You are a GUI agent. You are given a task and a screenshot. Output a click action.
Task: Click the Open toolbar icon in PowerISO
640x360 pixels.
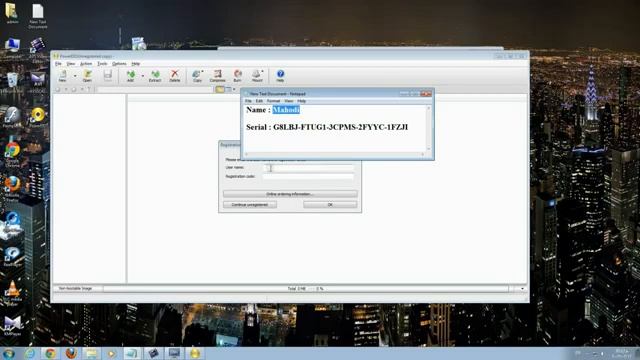coord(87,76)
